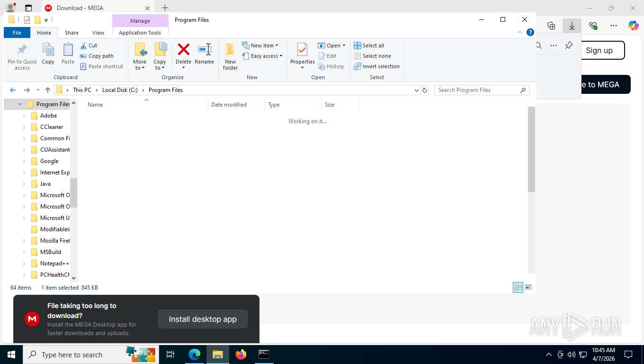
Task: Pin the folder to Quick access
Action: click(22, 57)
